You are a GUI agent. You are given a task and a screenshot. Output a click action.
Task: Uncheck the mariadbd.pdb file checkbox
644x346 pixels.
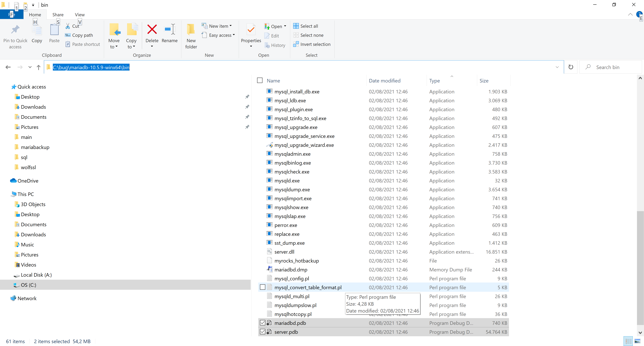pyautogui.click(x=262, y=323)
